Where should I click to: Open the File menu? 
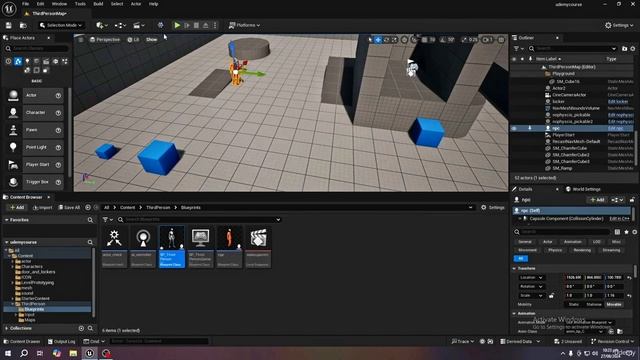(x=25, y=4)
